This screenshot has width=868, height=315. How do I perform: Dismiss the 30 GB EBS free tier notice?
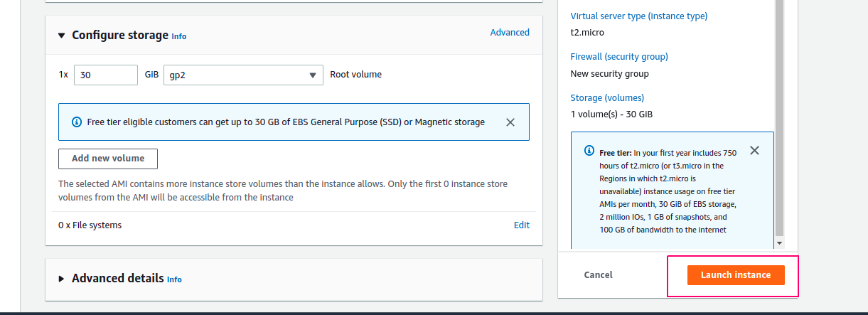click(510, 122)
